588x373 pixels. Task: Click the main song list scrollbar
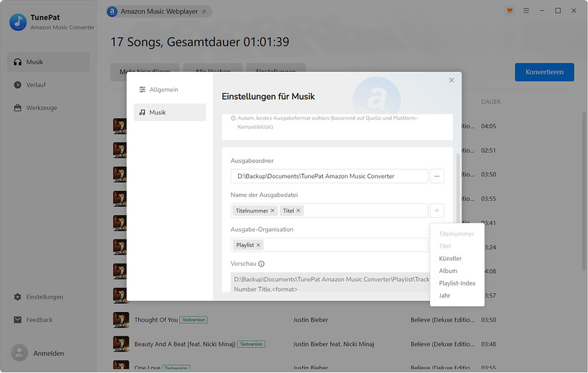tap(584, 191)
